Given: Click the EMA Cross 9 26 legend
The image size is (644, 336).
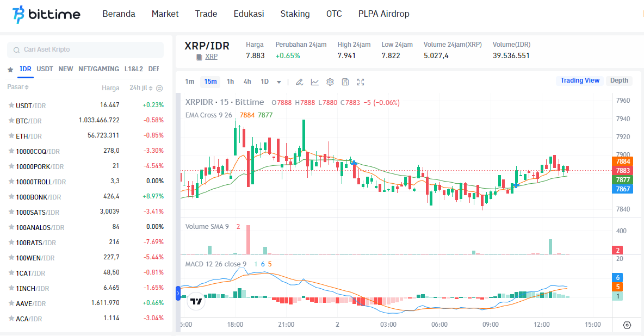Looking at the screenshot, I should 209,115.
